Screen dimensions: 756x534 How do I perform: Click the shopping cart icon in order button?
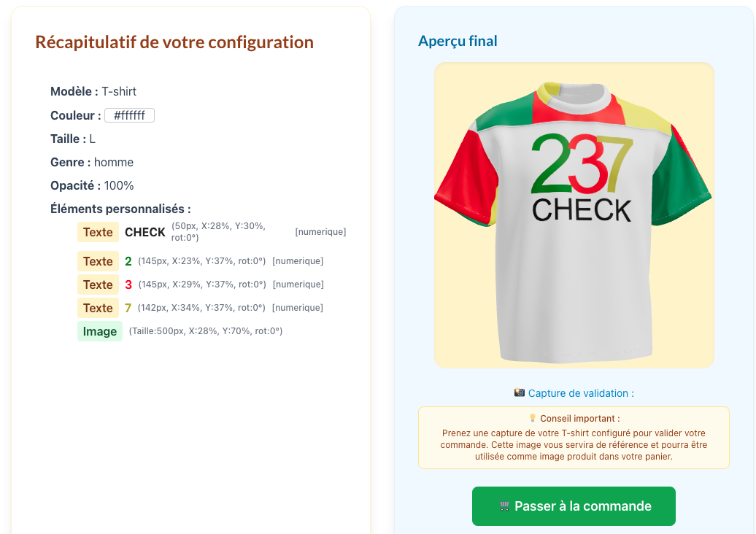click(505, 506)
